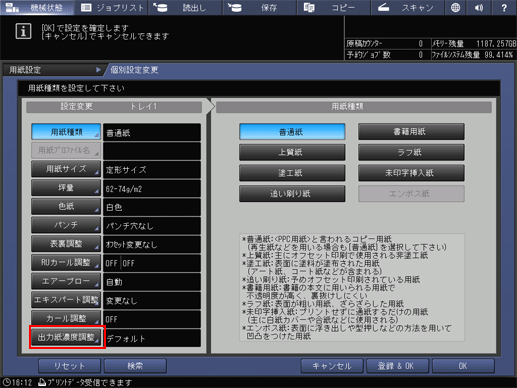Click the globe network icon
Screen dimensions: 517x388
455,7
